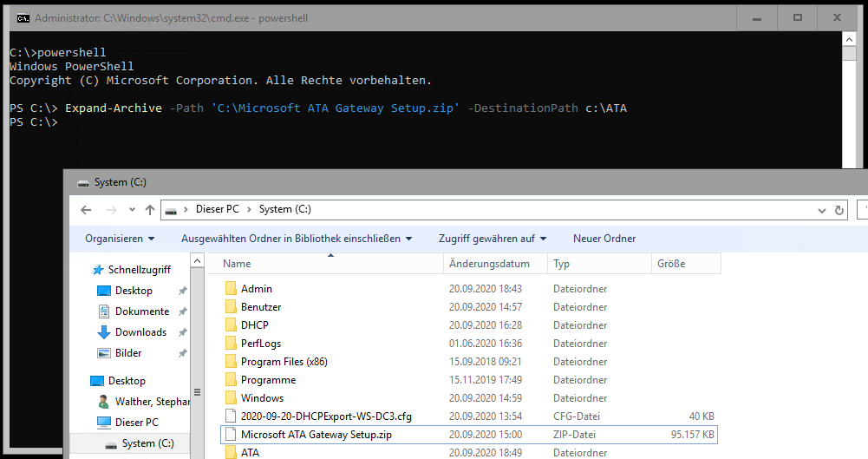Click date 15.09.2018 09:21 of Program Files
The height and width of the screenshot is (459, 868).
pyautogui.click(x=486, y=362)
